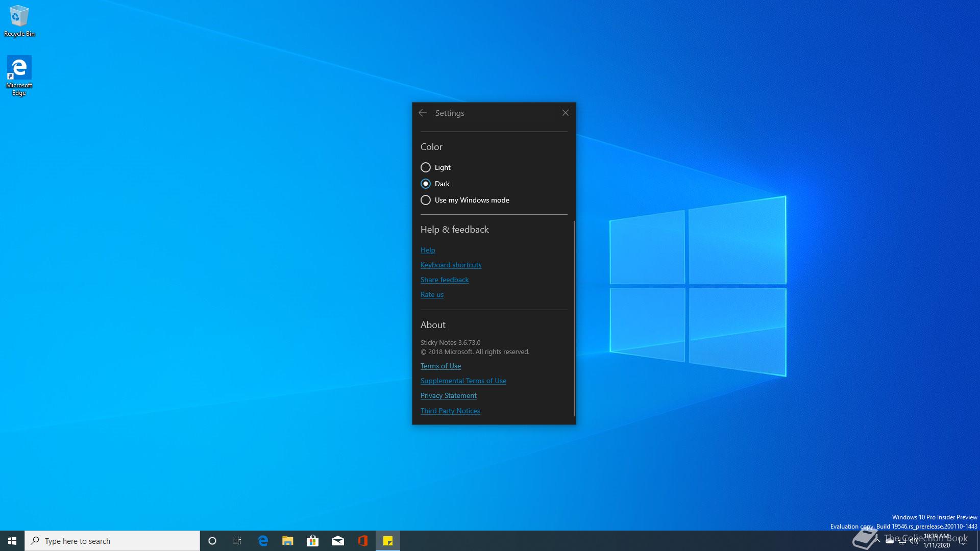Launch File Explorer from taskbar
The image size is (980, 551).
point(288,541)
